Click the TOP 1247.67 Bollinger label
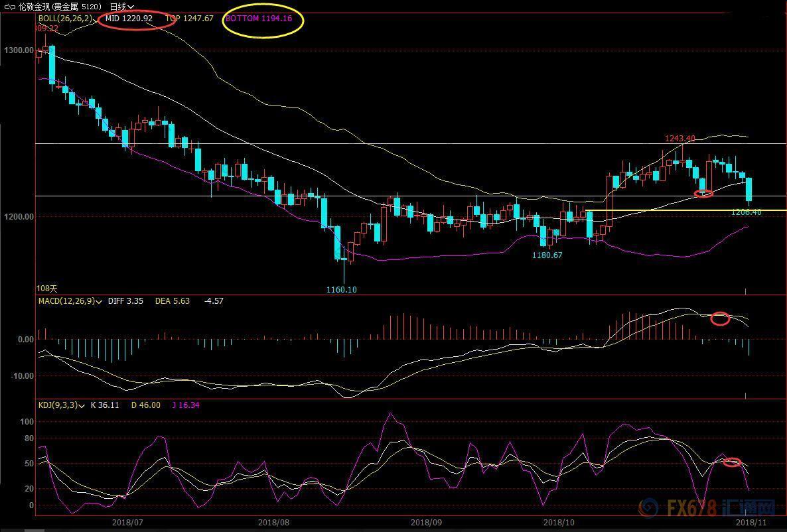This screenshot has height=532, width=787. (189, 19)
